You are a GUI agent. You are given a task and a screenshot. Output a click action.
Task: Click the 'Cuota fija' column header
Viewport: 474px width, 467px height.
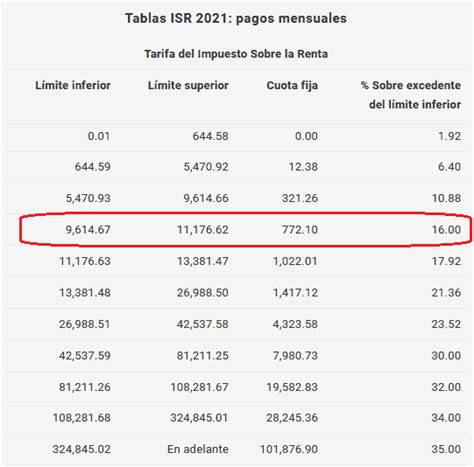pos(292,85)
